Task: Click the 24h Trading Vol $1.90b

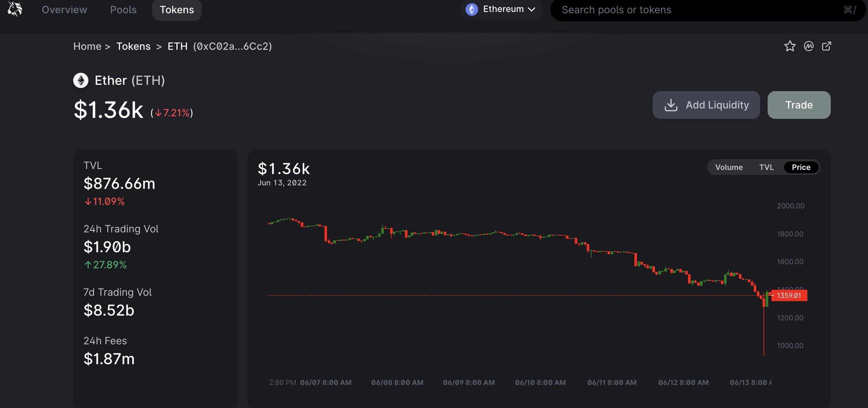Action: tap(107, 247)
